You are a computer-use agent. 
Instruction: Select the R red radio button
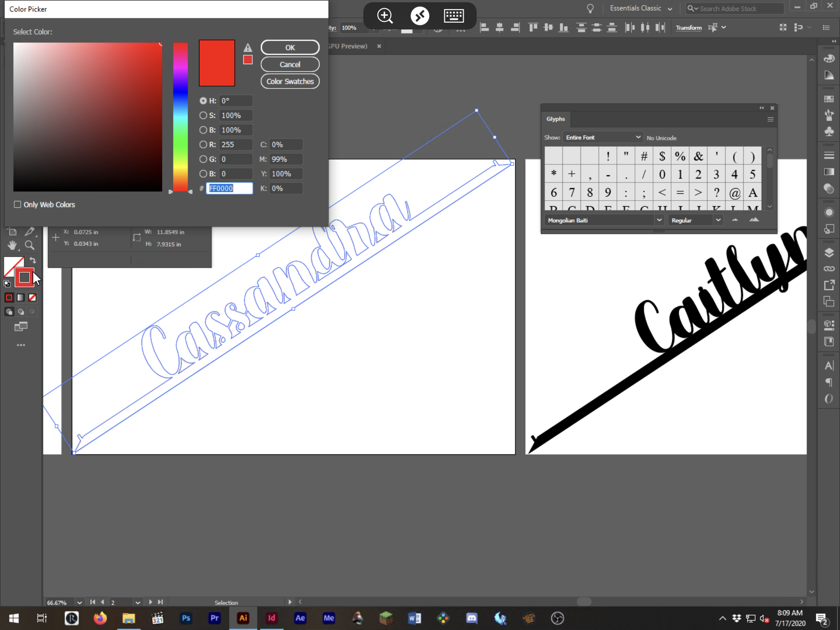[203, 144]
